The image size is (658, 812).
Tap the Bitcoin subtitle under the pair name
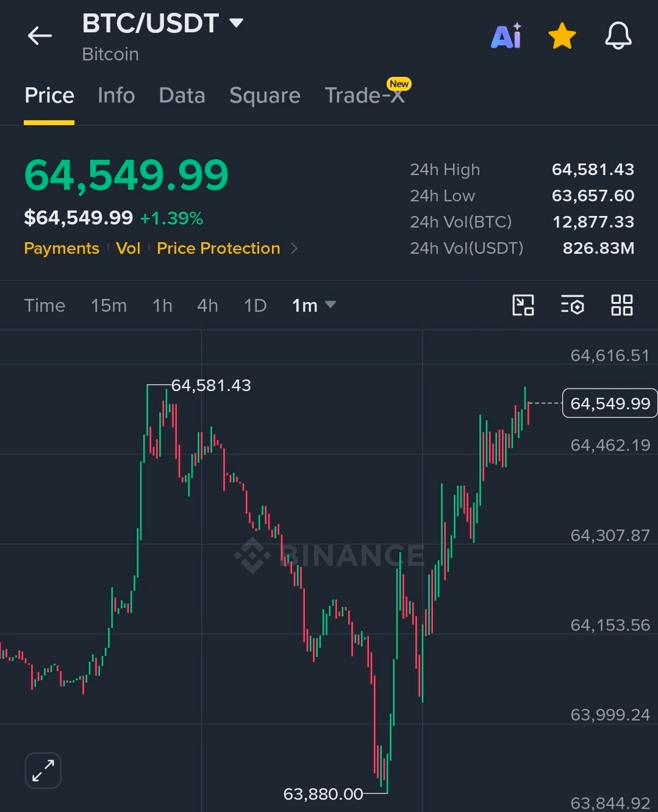point(110,54)
